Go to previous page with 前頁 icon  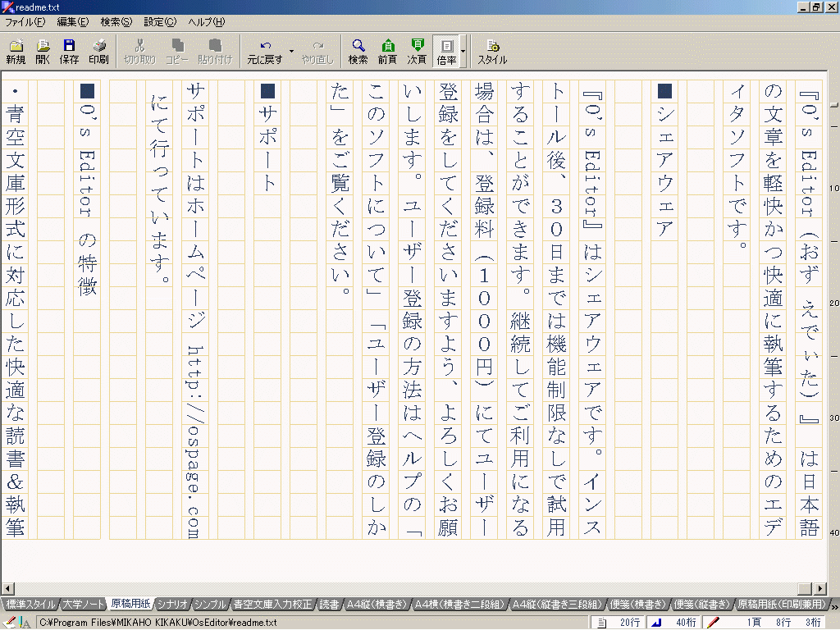387,51
